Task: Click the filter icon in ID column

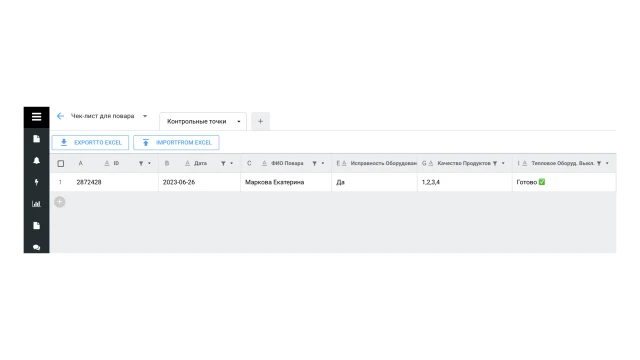Action: (x=141, y=163)
